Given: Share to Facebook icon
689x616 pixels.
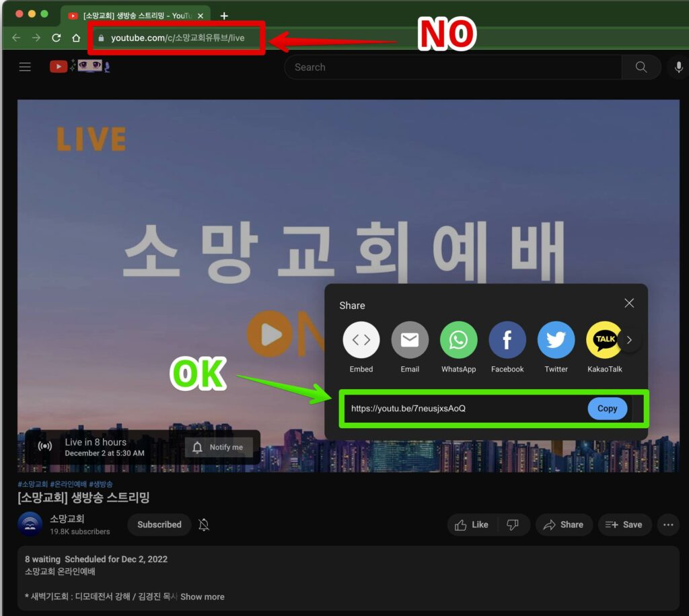Looking at the screenshot, I should click(507, 340).
